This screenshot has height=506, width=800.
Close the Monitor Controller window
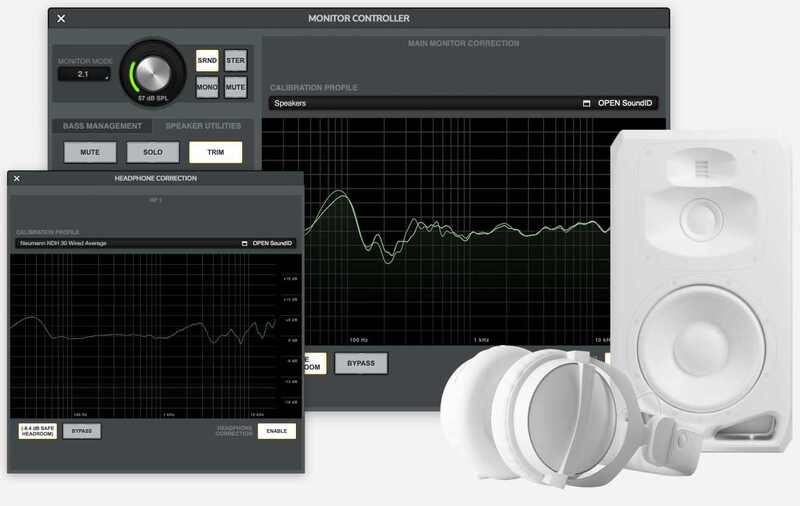62,18
